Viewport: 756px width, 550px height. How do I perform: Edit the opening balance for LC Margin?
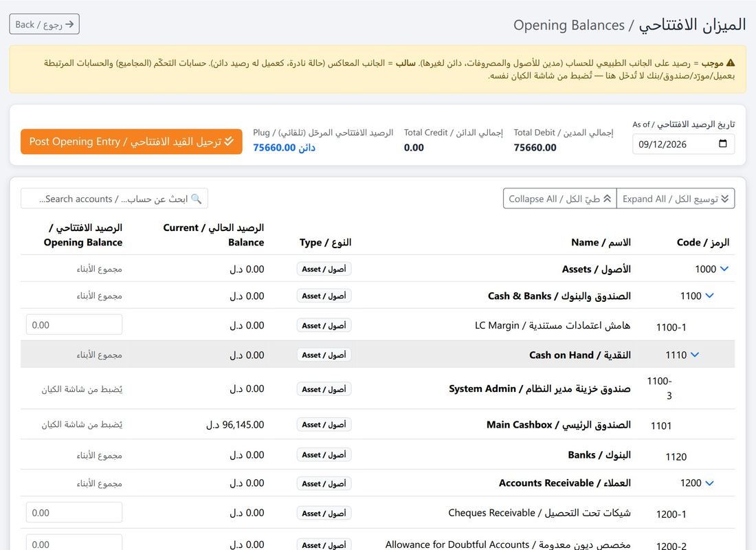coord(74,324)
